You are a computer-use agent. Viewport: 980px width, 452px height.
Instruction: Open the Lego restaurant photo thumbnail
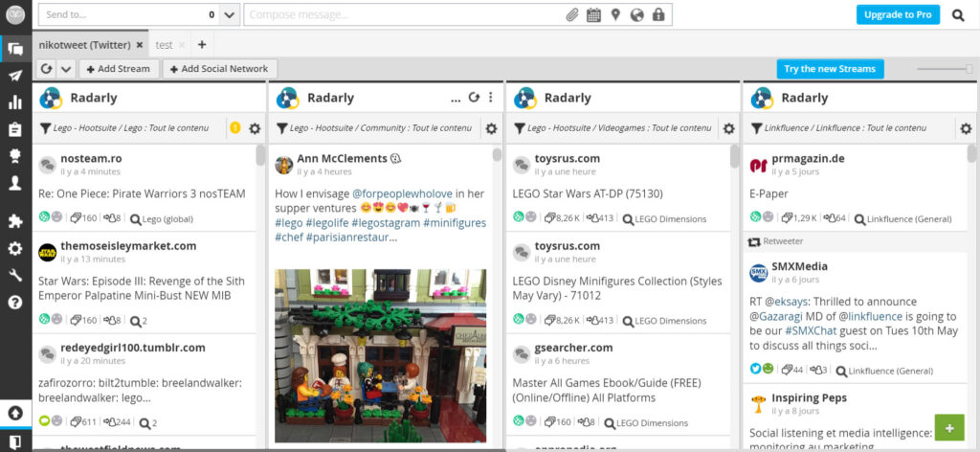pos(381,355)
